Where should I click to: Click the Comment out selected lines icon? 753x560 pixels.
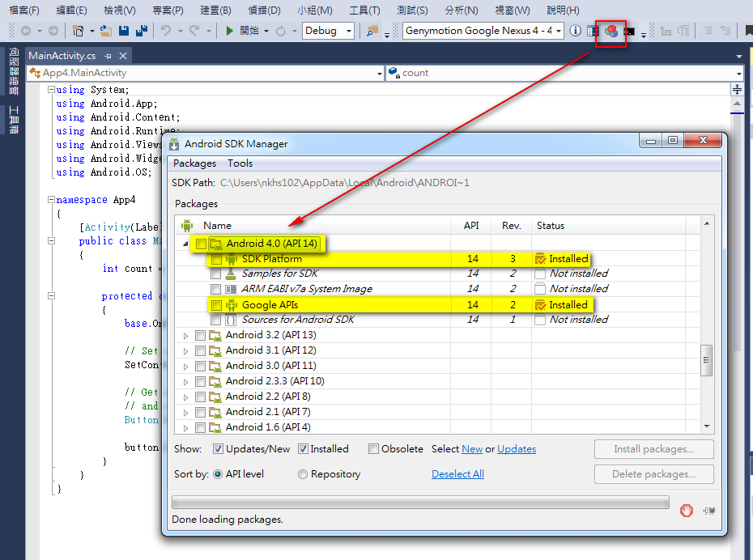(x=708, y=32)
